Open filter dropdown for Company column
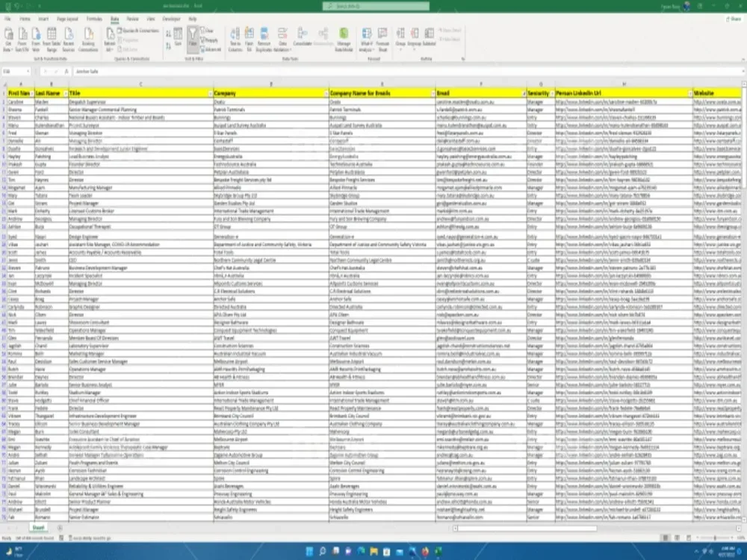 tap(326, 94)
